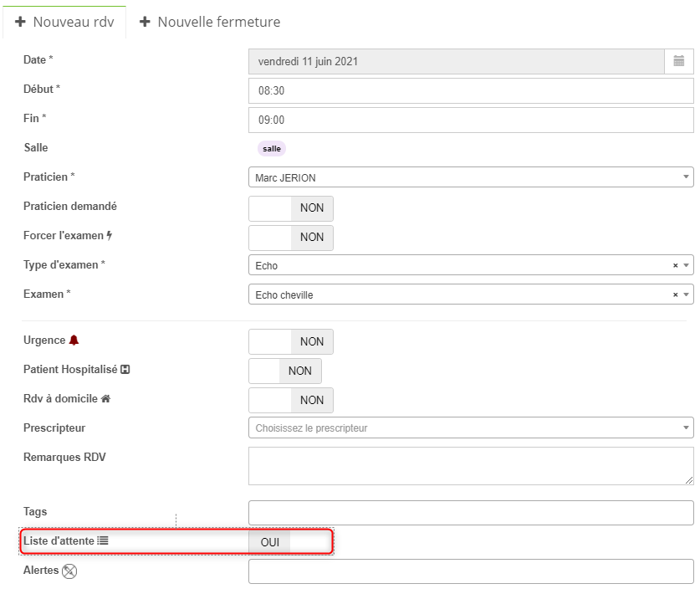The image size is (700, 594).
Task: Click the calendar icon beside the Date field
Action: click(x=678, y=61)
